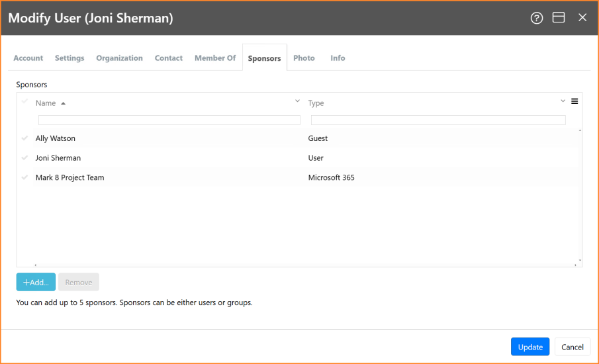599x364 pixels.
Task: Expand the Name column dropdown chevron
Action: 297,101
